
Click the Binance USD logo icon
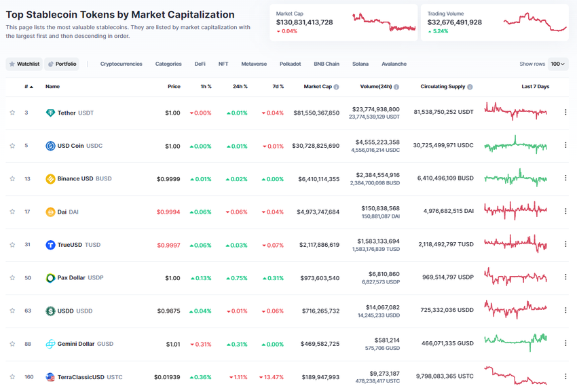[x=50, y=179]
